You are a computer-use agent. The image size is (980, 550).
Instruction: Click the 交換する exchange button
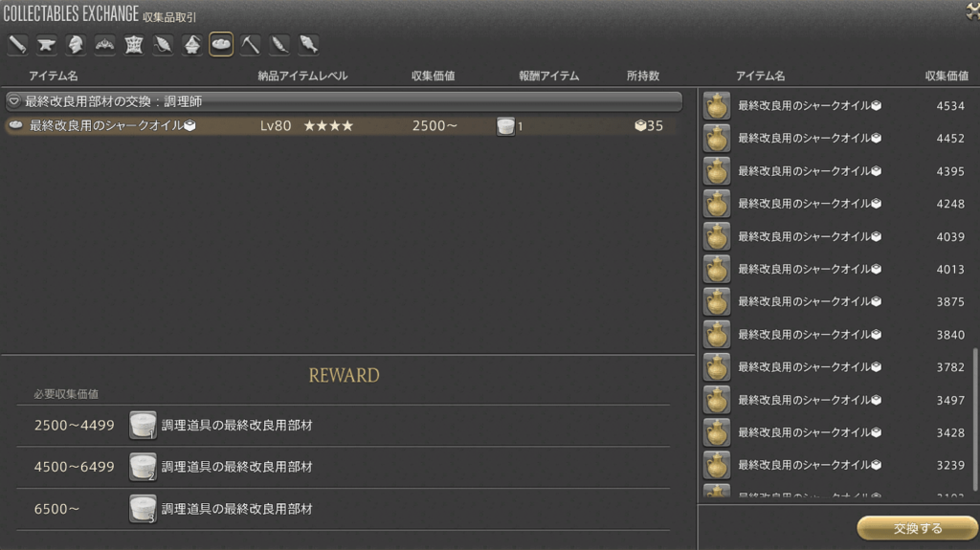tap(917, 529)
